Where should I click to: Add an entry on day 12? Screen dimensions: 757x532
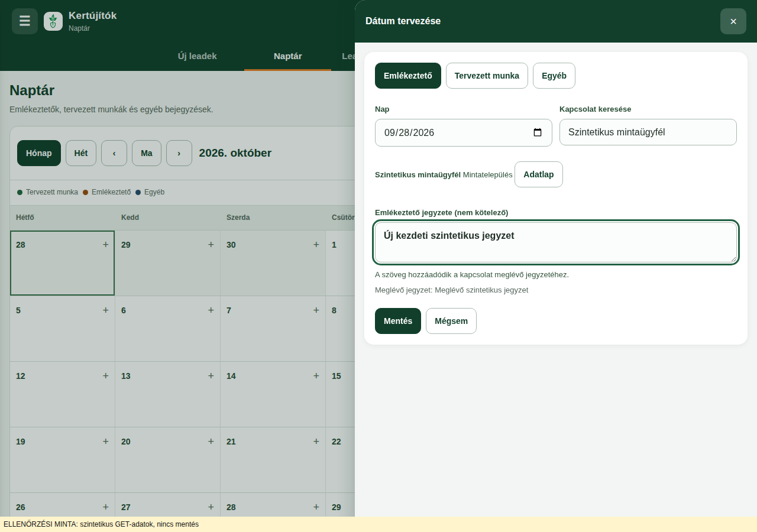tap(106, 375)
